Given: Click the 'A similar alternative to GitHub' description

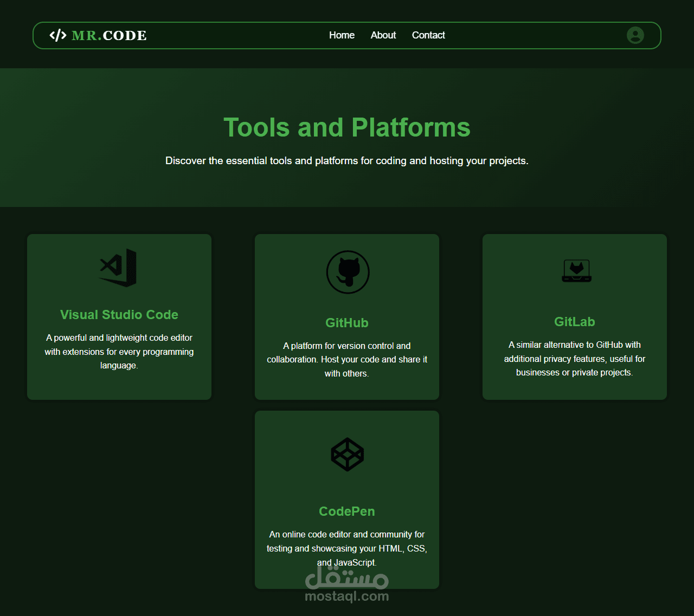Looking at the screenshot, I should pos(575,359).
